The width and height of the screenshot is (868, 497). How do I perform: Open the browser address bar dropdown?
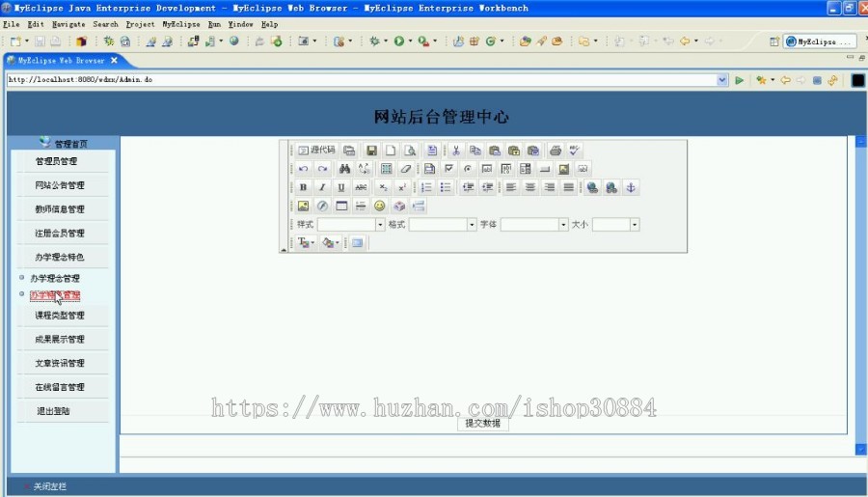721,80
